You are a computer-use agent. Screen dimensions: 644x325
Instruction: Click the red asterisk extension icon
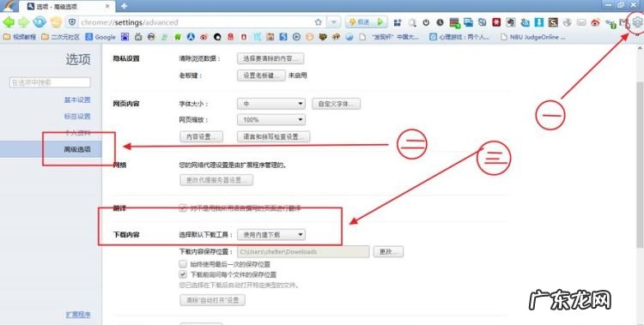click(496, 22)
